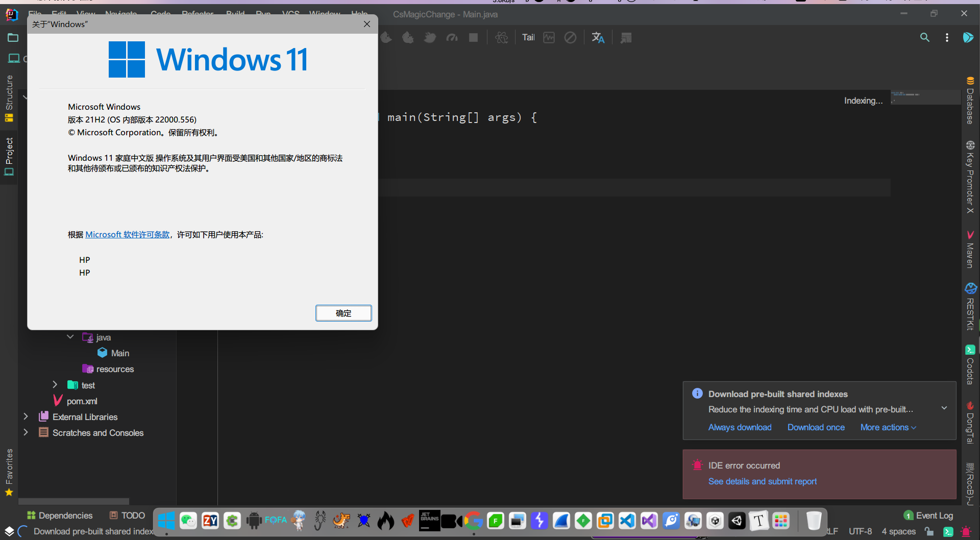Image resolution: width=980 pixels, height=540 pixels.
Task: Open Search Everywhere magnifier icon
Action: tap(924, 37)
